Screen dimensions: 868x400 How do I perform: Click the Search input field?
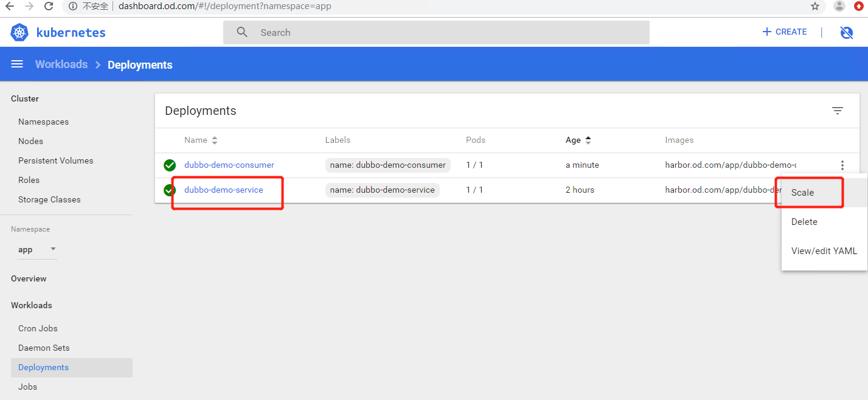[436, 33]
